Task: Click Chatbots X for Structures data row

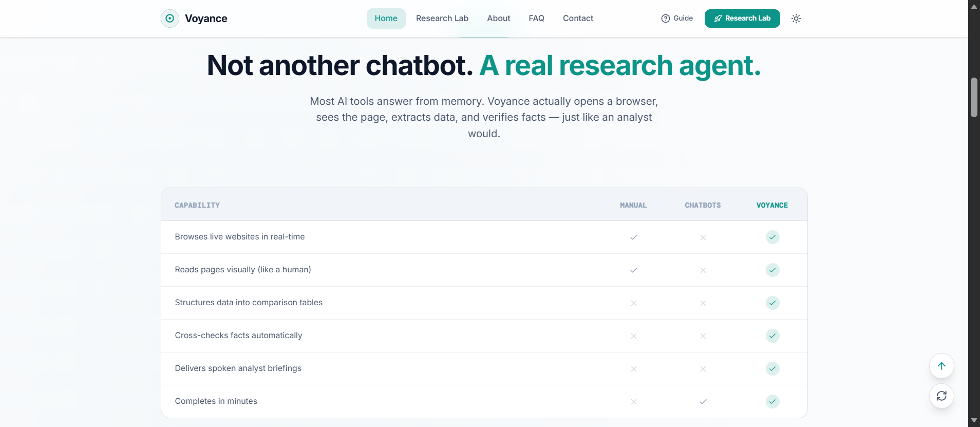Action: [x=703, y=303]
